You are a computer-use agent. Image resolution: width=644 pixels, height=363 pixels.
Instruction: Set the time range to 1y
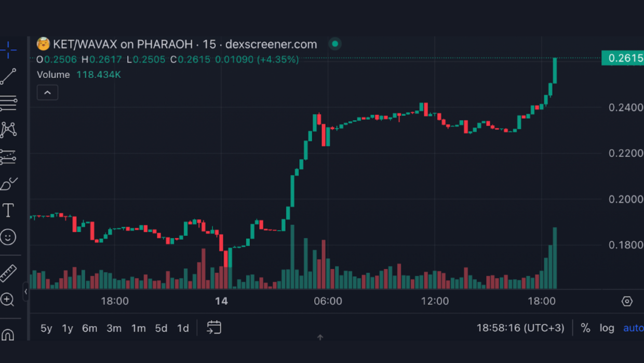tap(68, 328)
